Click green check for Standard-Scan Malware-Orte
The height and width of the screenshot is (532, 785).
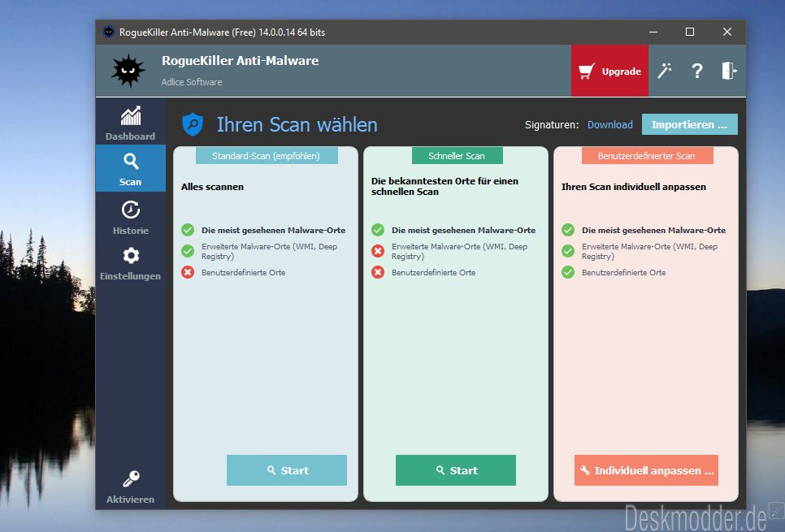[188, 230]
